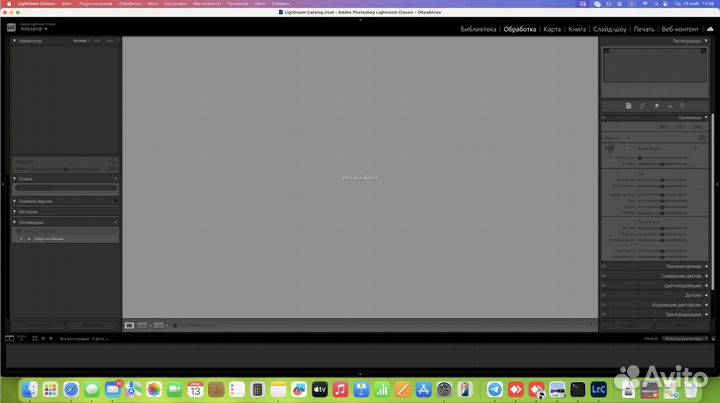Add a new snapshot with plus button

pyautogui.click(x=115, y=201)
